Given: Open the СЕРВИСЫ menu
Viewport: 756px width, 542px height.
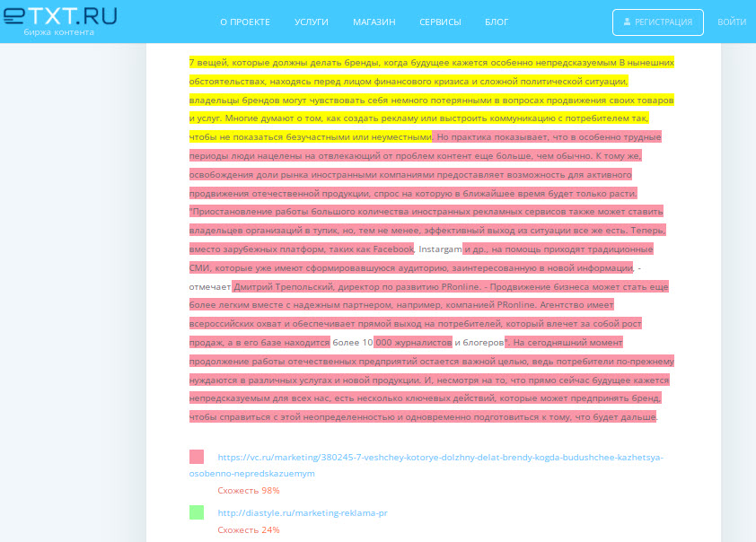Looking at the screenshot, I should tap(440, 22).
